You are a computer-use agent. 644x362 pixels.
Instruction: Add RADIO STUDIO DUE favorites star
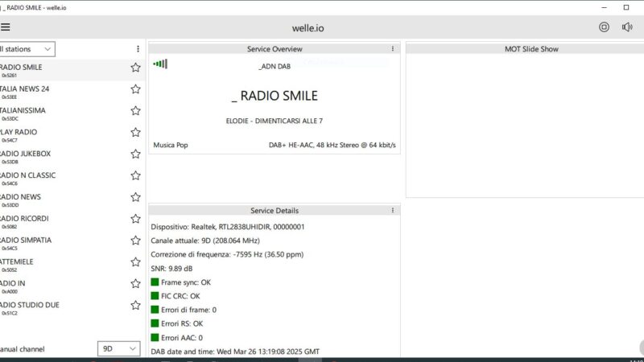pyautogui.click(x=135, y=306)
